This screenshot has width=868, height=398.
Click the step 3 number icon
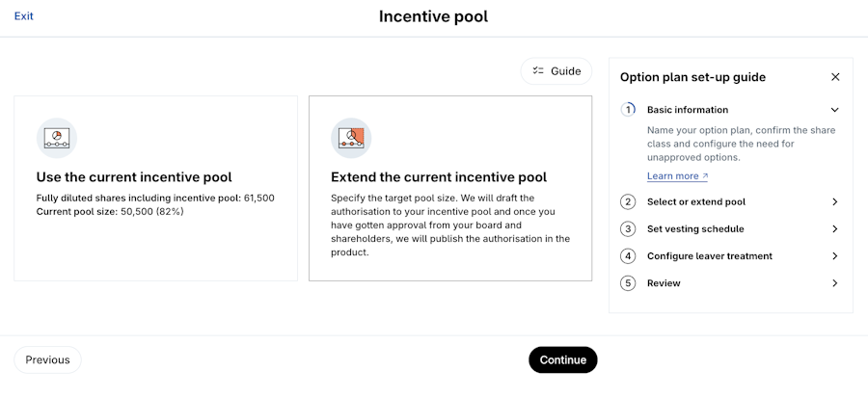(x=628, y=229)
